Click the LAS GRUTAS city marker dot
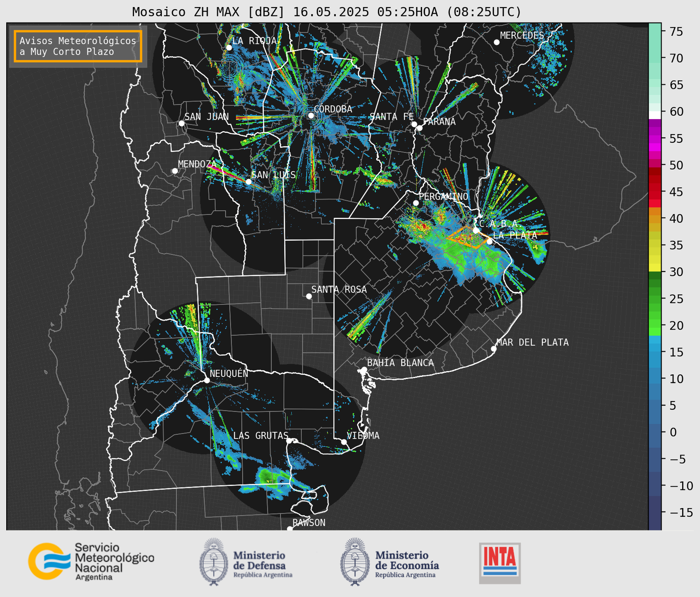 289,441
